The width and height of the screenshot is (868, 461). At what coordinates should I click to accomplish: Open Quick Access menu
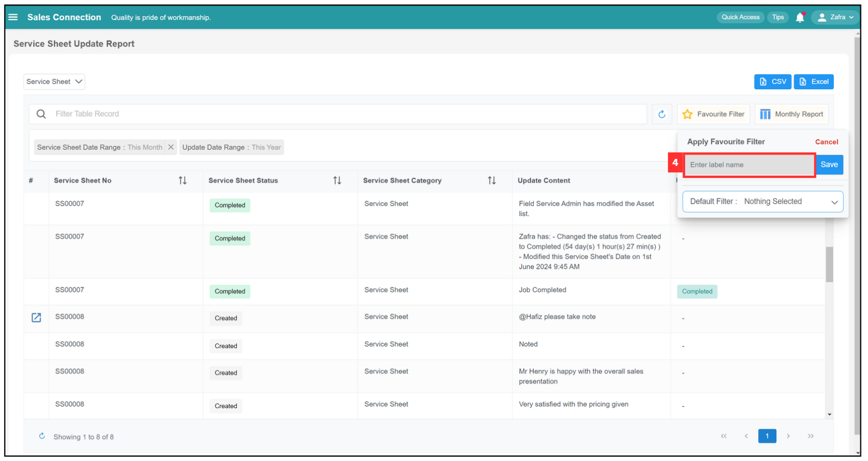740,17
